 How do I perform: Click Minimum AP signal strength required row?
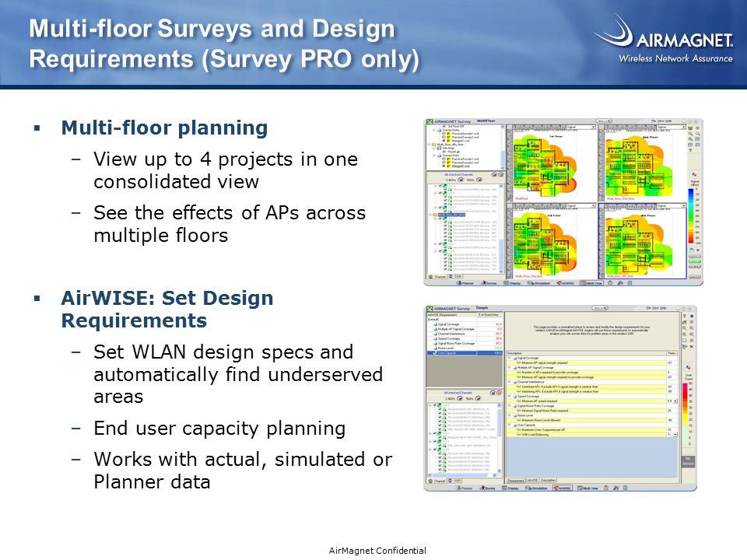(x=591, y=363)
